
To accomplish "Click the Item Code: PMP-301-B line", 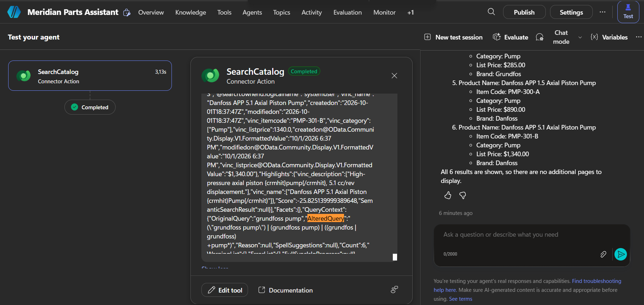I will (507, 136).
